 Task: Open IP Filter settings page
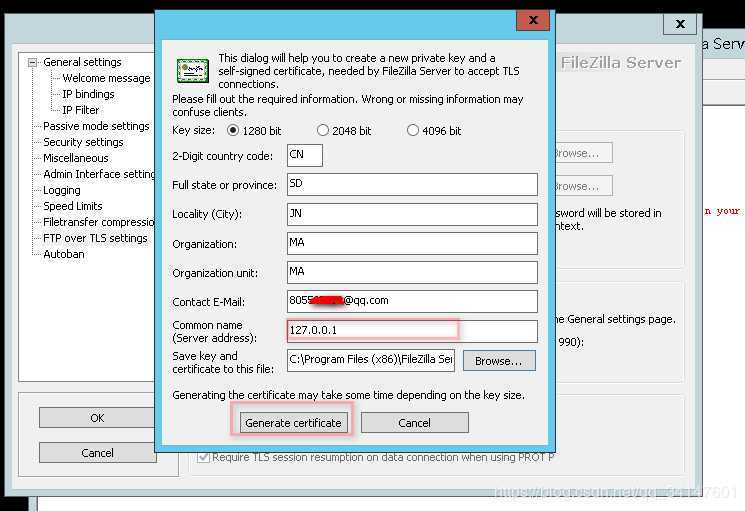[81, 110]
